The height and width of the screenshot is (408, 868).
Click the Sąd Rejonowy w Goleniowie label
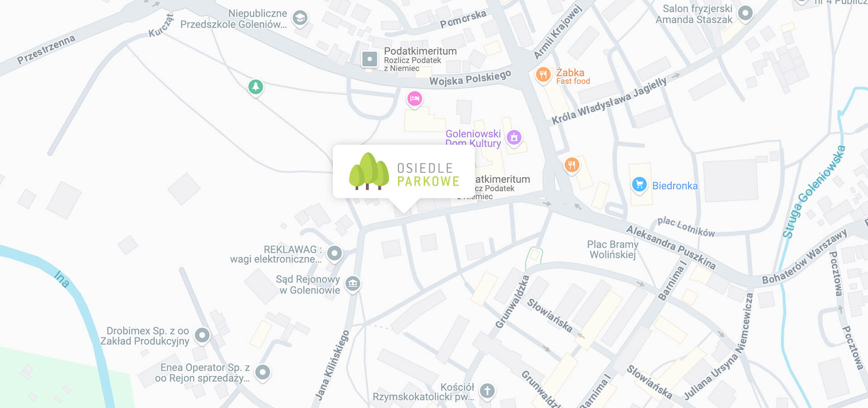[308, 285]
